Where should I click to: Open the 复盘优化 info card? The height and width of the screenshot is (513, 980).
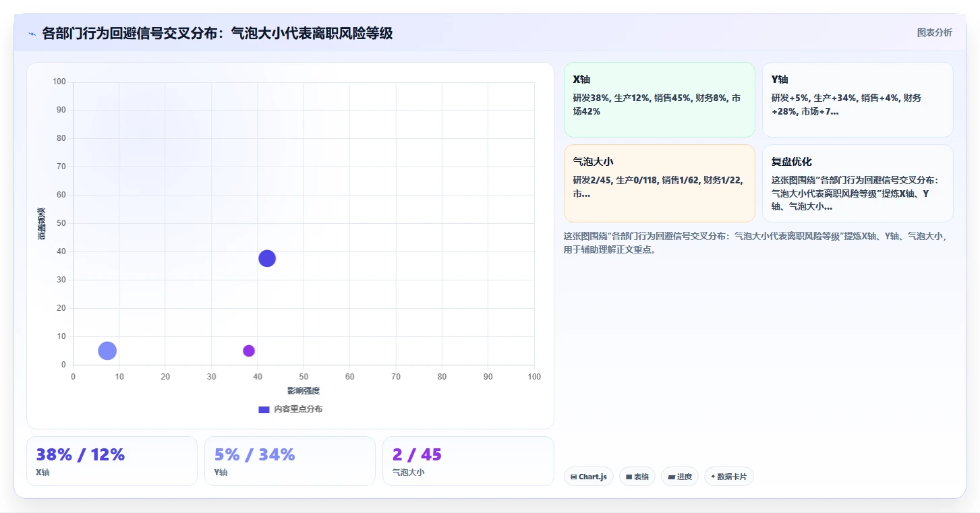(857, 183)
